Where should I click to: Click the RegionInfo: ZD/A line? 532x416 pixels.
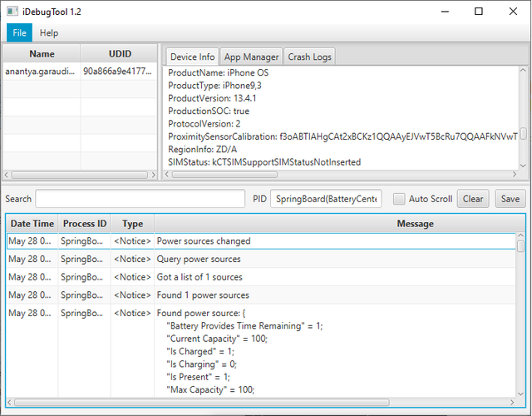click(203, 150)
